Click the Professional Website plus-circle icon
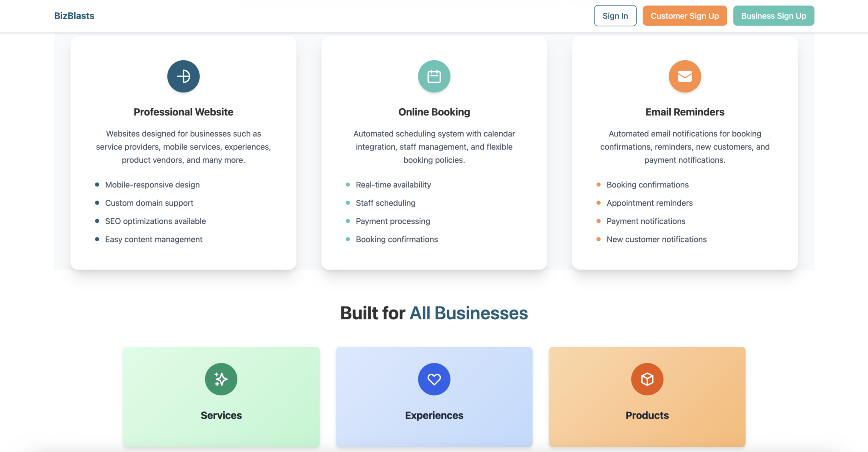 (183, 76)
